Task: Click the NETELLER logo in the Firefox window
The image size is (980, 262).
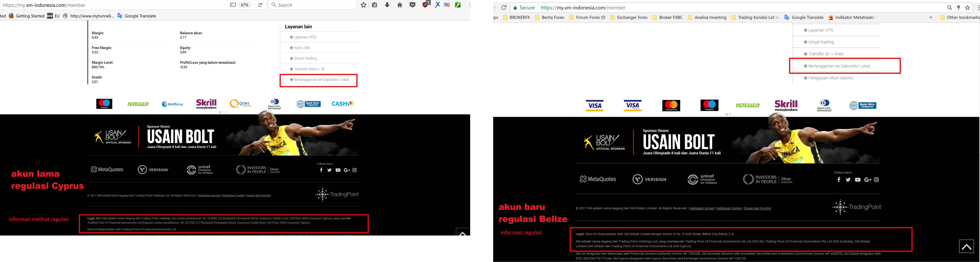Action: point(138,104)
